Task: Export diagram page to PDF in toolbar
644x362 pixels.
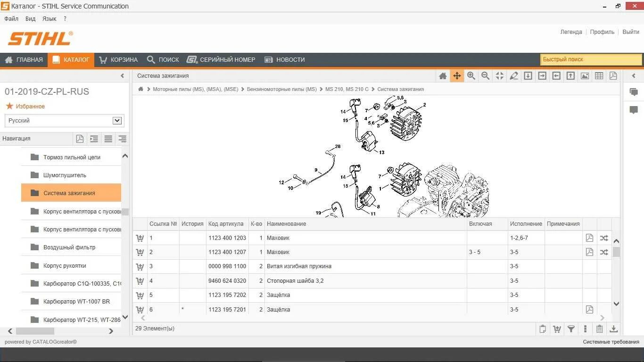Action: 613,76
